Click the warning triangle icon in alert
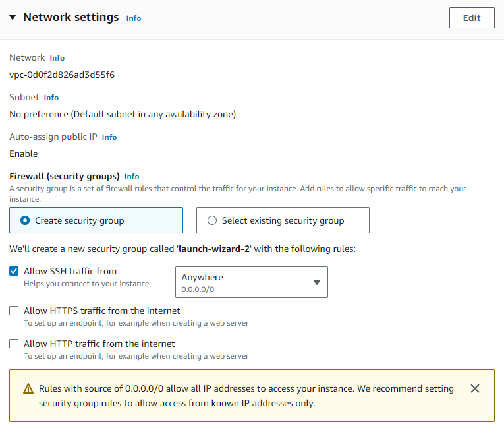Image resolution: width=504 pixels, height=426 pixels. coord(28,388)
